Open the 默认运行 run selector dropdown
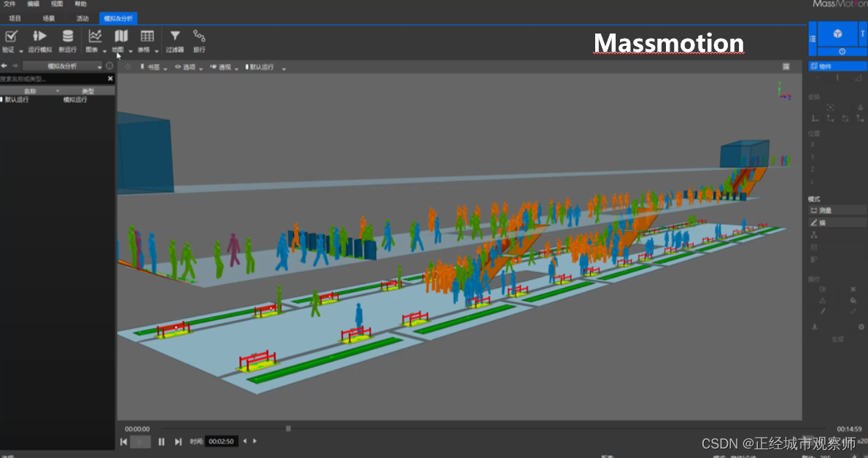The height and width of the screenshot is (458, 868). (x=266, y=67)
